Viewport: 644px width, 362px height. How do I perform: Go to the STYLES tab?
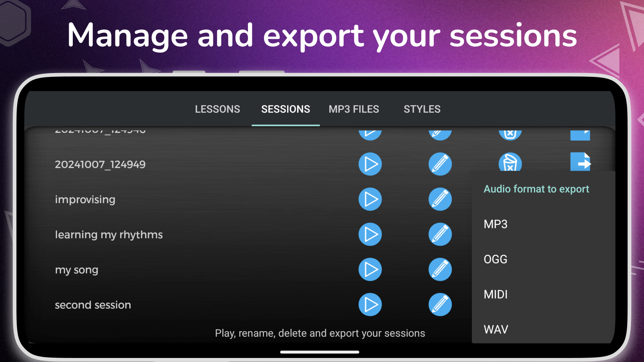tap(422, 109)
